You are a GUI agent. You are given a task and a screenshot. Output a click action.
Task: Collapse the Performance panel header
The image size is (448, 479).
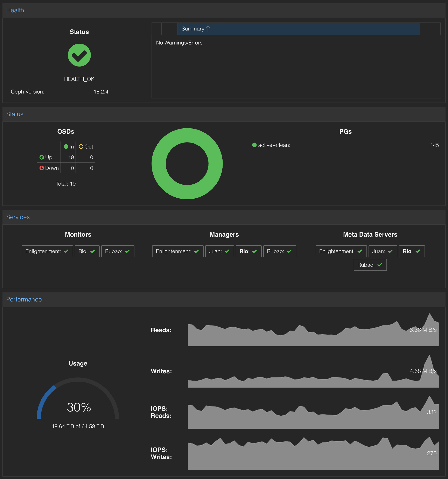[x=24, y=299]
